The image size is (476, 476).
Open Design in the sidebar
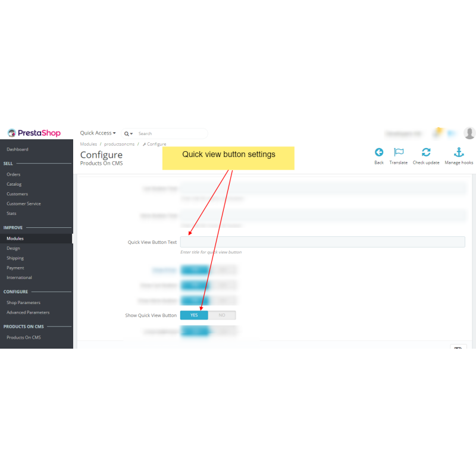coord(13,248)
